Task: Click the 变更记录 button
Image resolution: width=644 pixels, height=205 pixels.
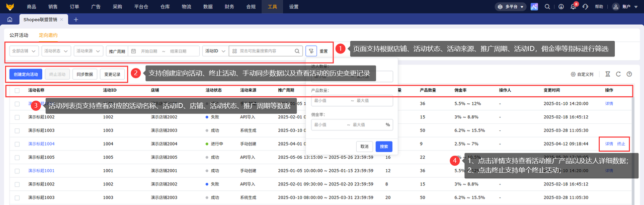Action: pos(112,74)
